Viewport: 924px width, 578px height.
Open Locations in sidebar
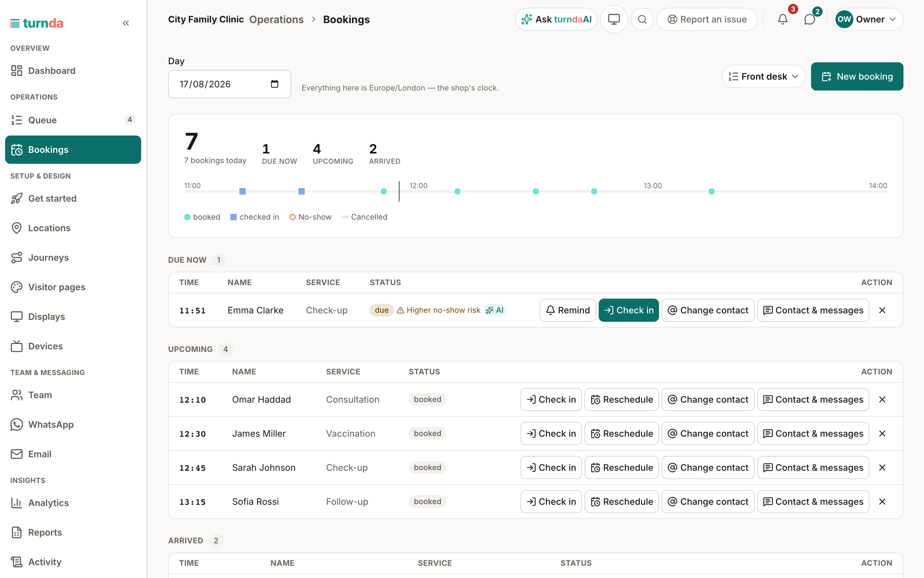click(x=73, y=228)
